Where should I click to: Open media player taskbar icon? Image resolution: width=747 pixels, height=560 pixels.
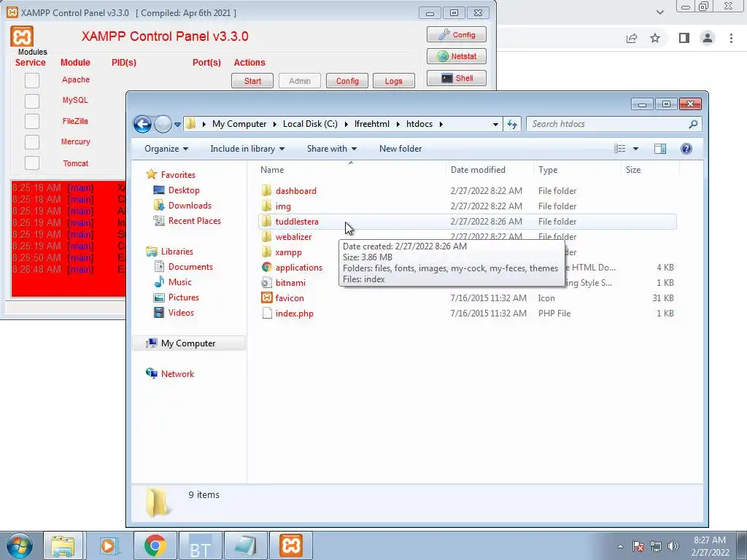click(x=108, y=545)
